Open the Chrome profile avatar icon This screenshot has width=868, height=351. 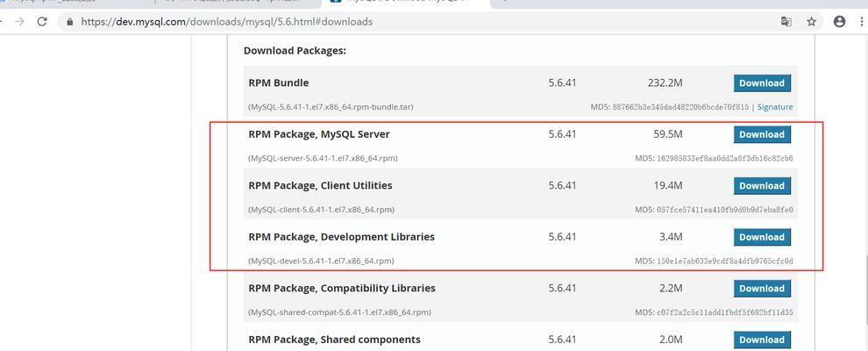click(840, 22)
